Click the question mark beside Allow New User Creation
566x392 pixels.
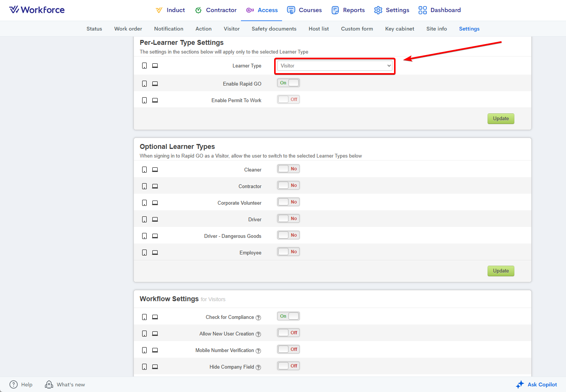[x=258, y=334]
